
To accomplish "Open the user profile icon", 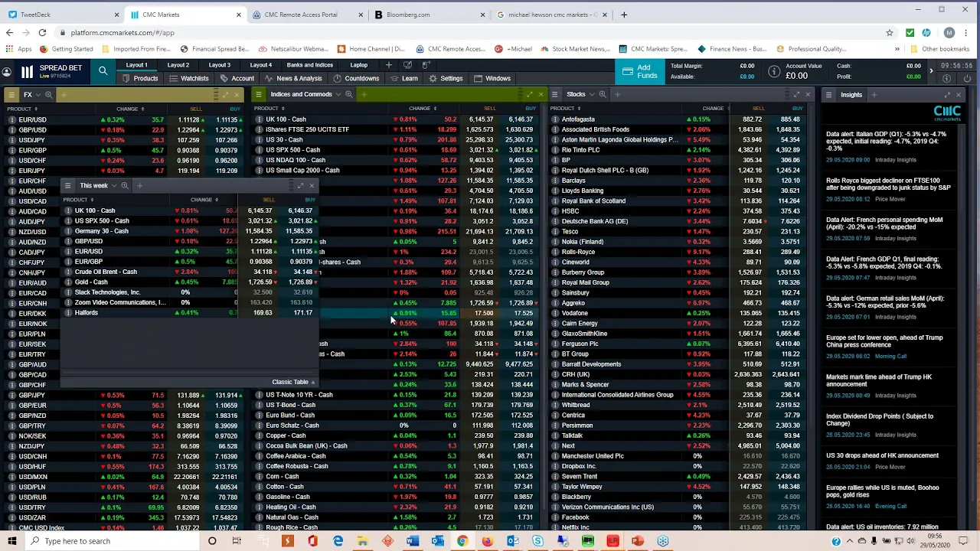I will click(x=7, y=72).
